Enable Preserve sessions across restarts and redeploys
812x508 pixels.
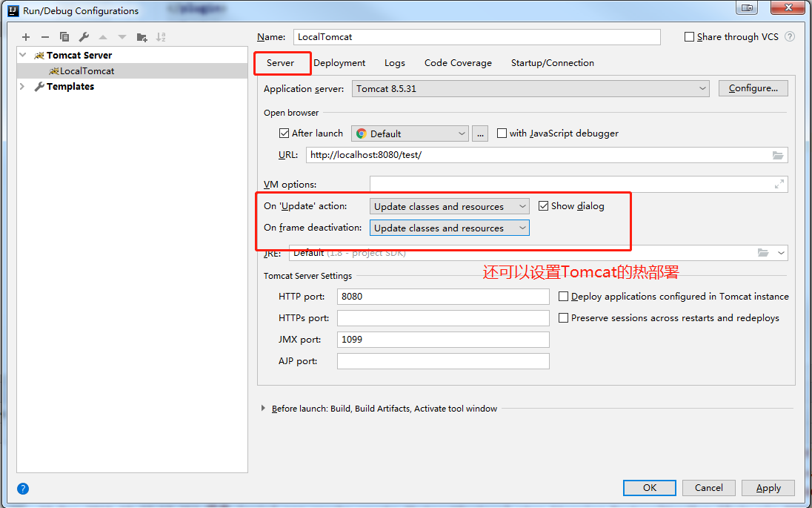pos(563,317)
